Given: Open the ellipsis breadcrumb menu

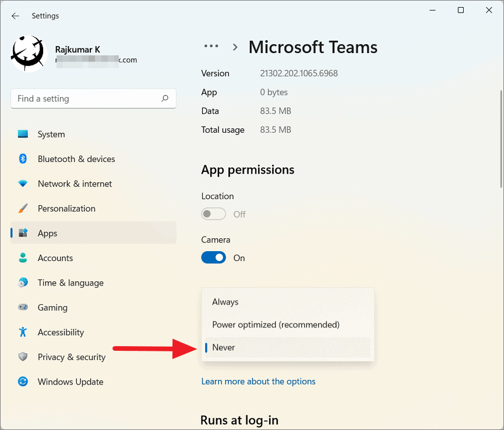Looking at the screenshot, I should point(211,46).
